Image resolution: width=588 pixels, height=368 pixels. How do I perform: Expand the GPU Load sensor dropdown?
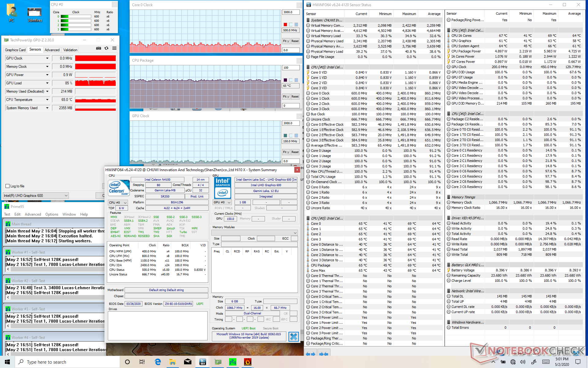tap(47, 83)
